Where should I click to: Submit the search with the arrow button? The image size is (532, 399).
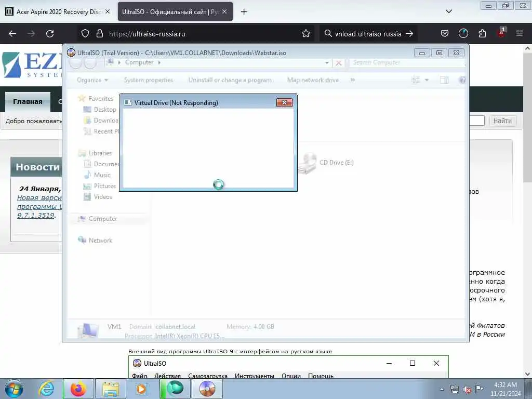pyautogui.click(x=409, y=34)
